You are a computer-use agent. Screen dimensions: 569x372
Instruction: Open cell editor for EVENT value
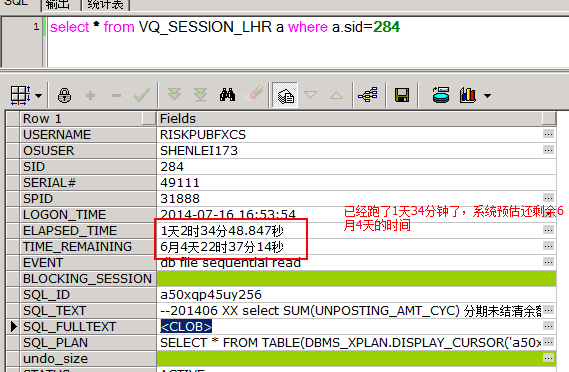548,262
